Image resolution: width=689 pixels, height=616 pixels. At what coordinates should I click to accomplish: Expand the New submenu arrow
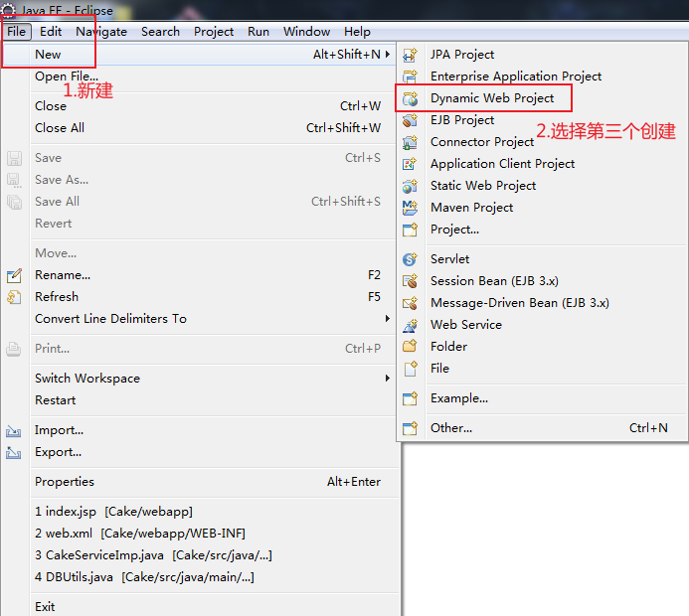point(388,54)
